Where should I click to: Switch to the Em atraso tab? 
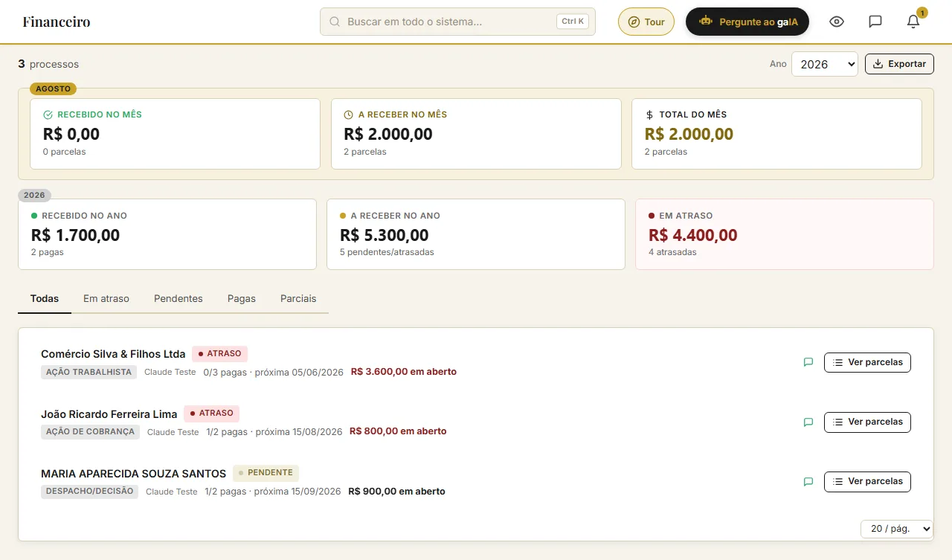pos(106,298)
